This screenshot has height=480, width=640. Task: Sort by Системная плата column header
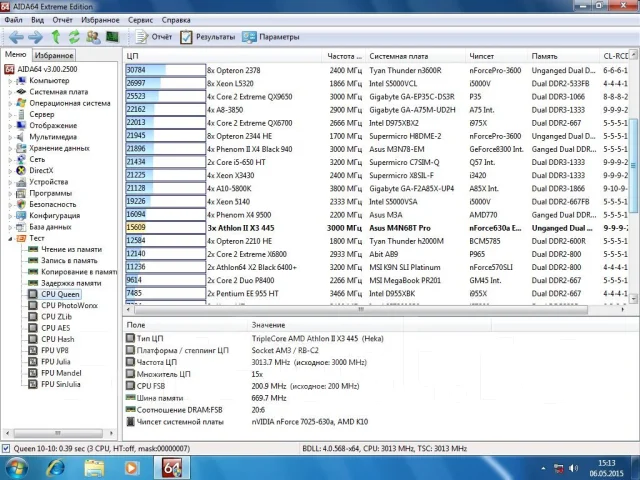click(x=415, y=56)
